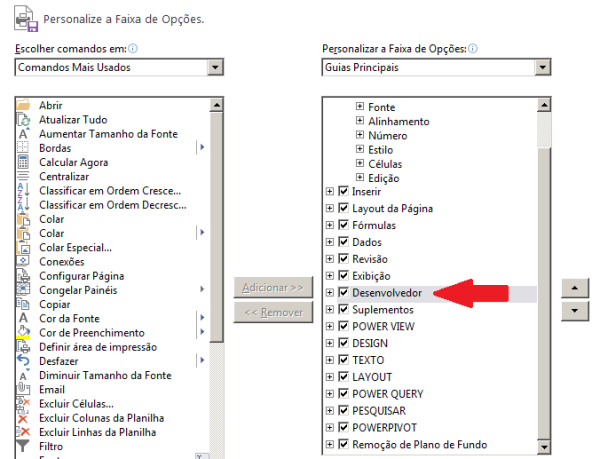Click the Colar Especial icon
The image size is (600, 459).
click(x=23, y=247)
